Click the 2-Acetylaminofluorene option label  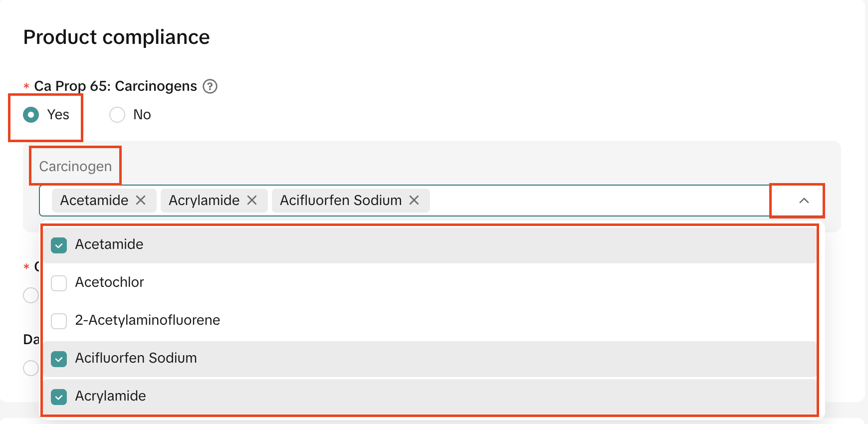click(148, 320)
